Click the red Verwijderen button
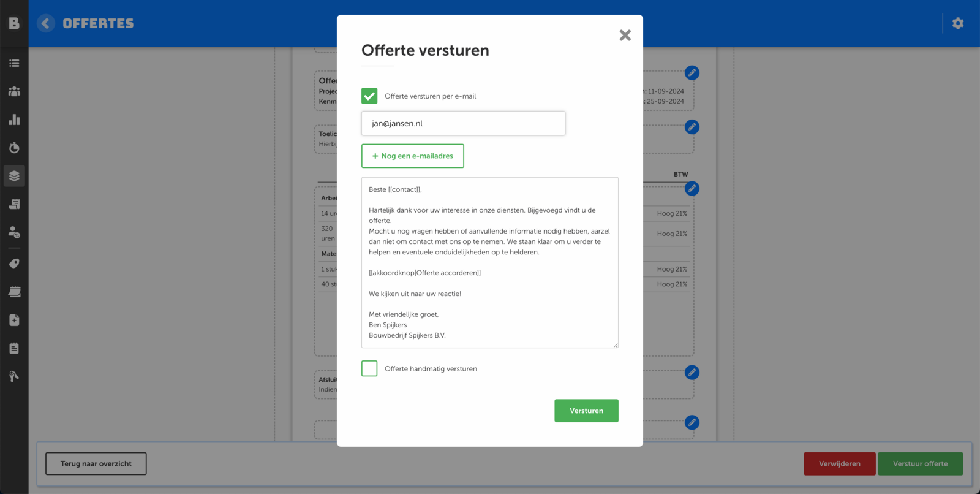The width and height of the screenshot is (980, 494). pos(839,464)
